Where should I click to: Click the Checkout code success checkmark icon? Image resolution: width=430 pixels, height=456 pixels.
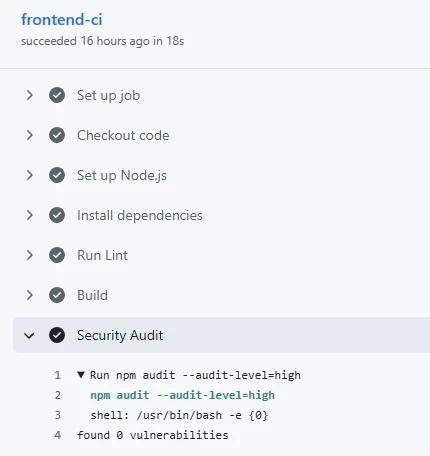click(x=57, y=135)
